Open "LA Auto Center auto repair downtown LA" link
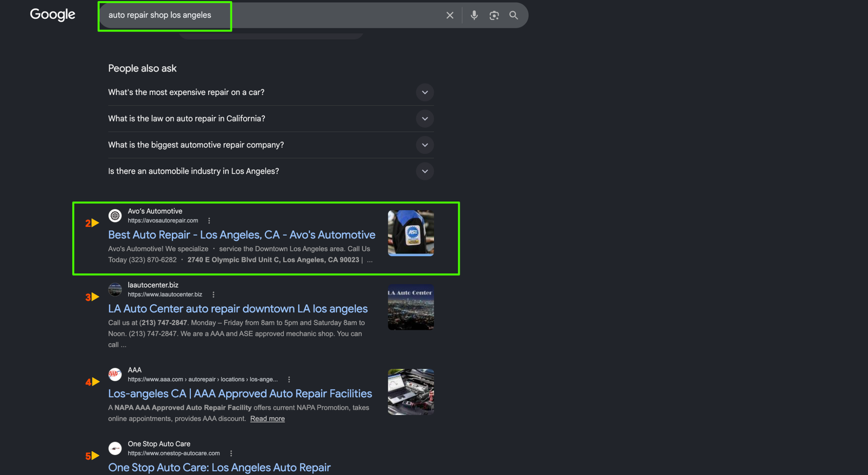 pos(238,309)
